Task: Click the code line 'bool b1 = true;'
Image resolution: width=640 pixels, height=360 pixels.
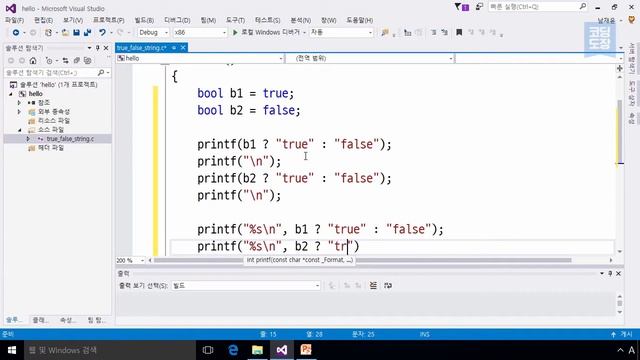Action: pyautogui.click(x=245, y=93)
